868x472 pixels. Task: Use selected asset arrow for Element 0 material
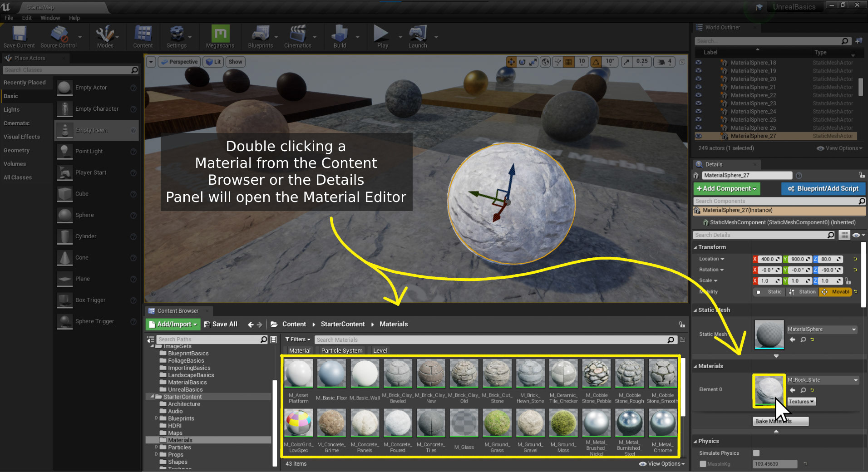coord(793,390)
